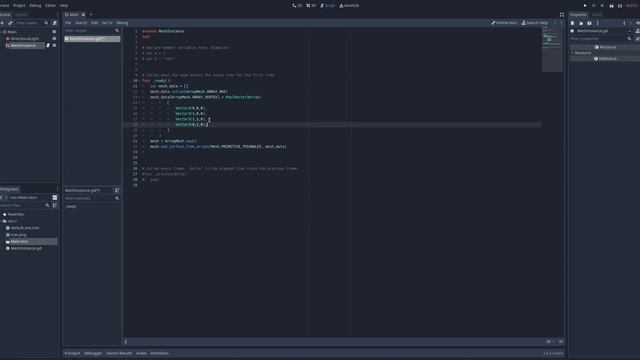Open the script attached to MeshInstance node
This screenshot has width=640, height=360.
(48, 46)
